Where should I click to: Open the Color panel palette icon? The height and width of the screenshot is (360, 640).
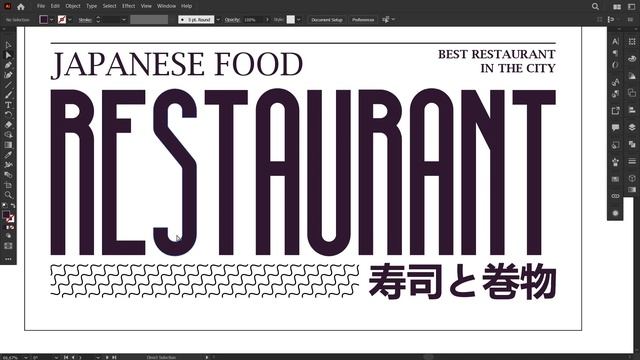[632, 59]
